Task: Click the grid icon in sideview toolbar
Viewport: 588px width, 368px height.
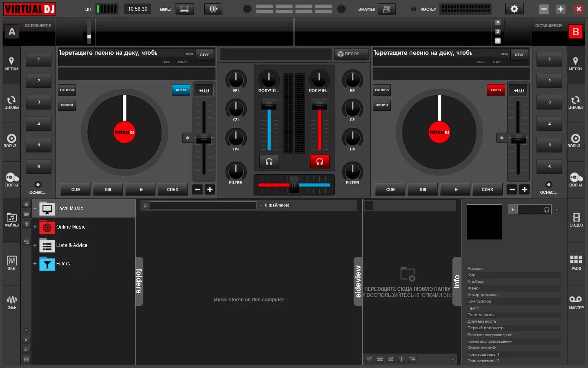Action: coord(380,359)
